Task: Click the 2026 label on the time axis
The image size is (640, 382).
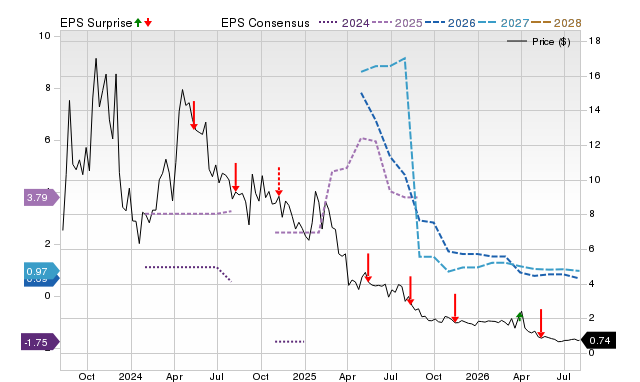Action: [478, 377]
